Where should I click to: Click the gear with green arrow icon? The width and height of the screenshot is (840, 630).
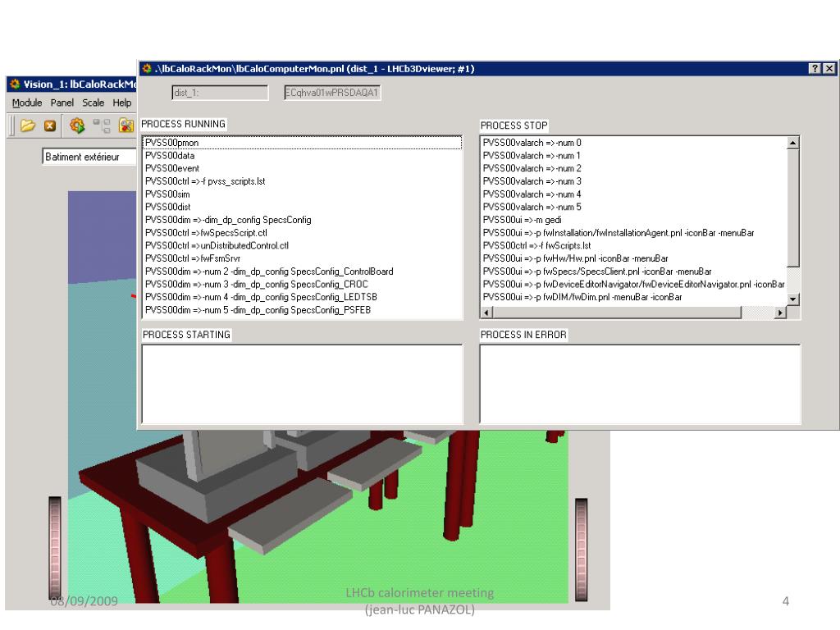click(x=77, y=126)
